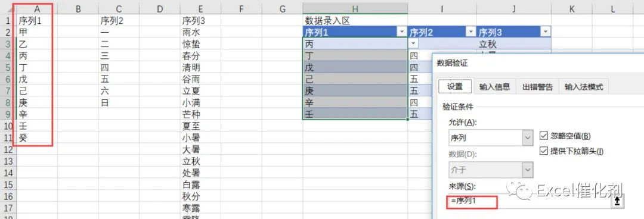644x219 pixels.
Task: Open the 序列2 table header filter arrow
Action: (470, 32)
